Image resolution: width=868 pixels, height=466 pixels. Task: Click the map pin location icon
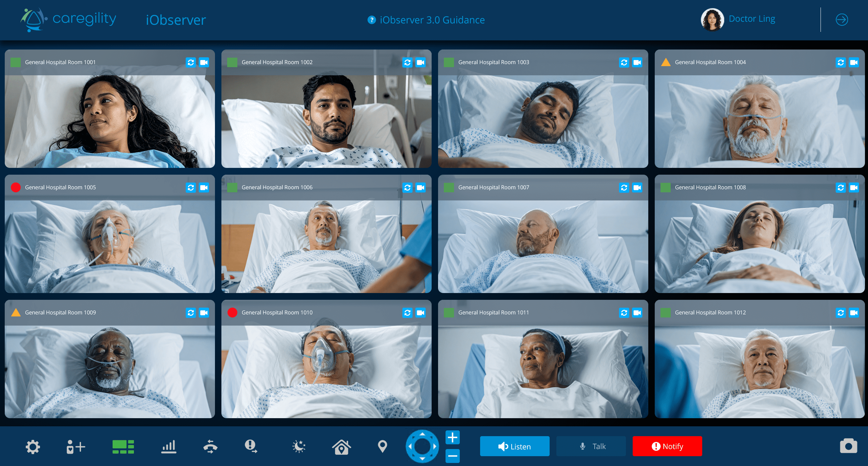382,447
